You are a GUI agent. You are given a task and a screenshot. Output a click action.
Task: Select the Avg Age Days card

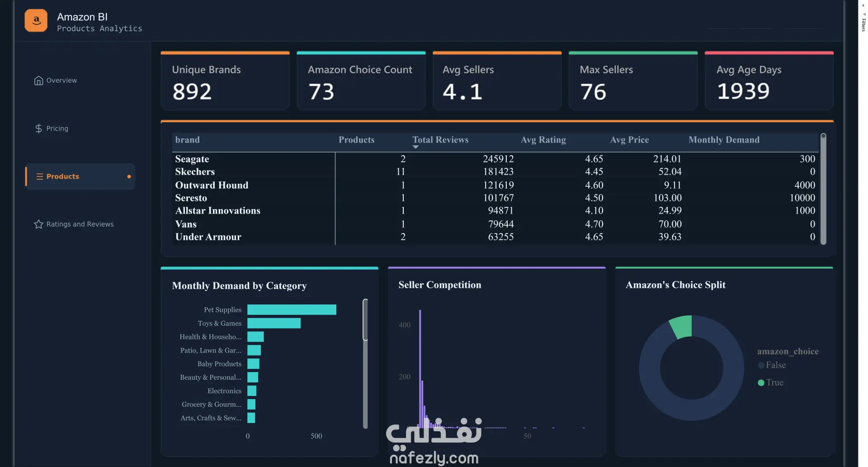[769, 81]
